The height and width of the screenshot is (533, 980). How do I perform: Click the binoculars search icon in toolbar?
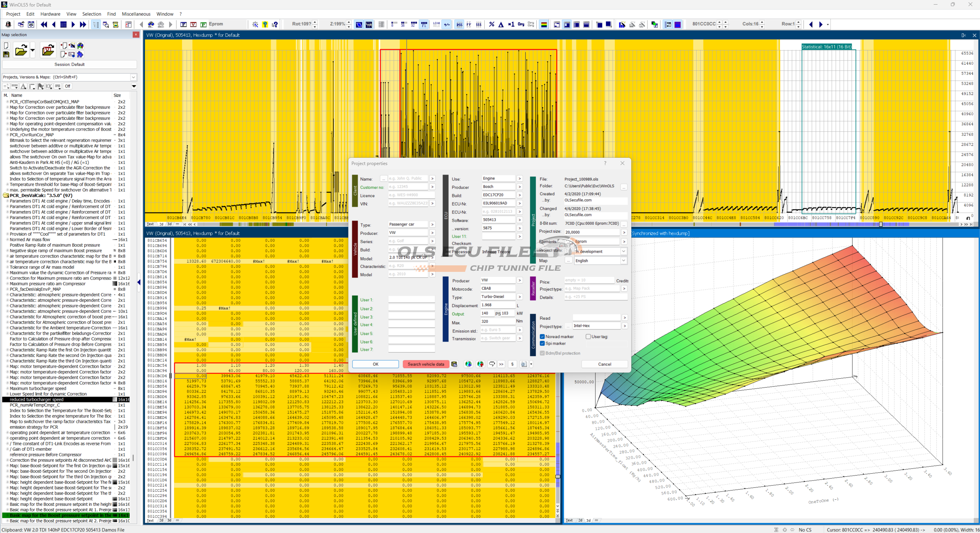point(151,25)
